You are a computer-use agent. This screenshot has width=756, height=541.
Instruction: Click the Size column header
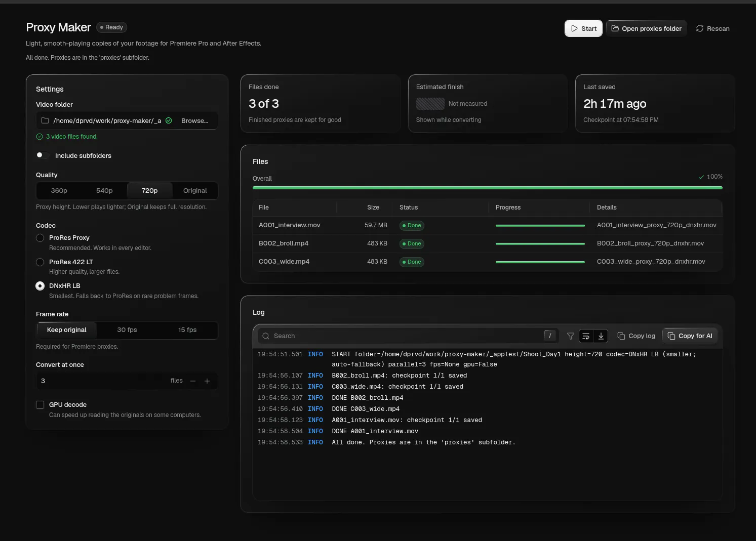point(373,207)
